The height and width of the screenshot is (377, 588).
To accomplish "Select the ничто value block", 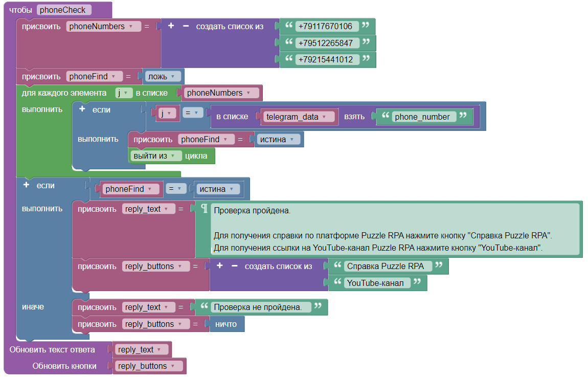I will (x=227, y=324).
